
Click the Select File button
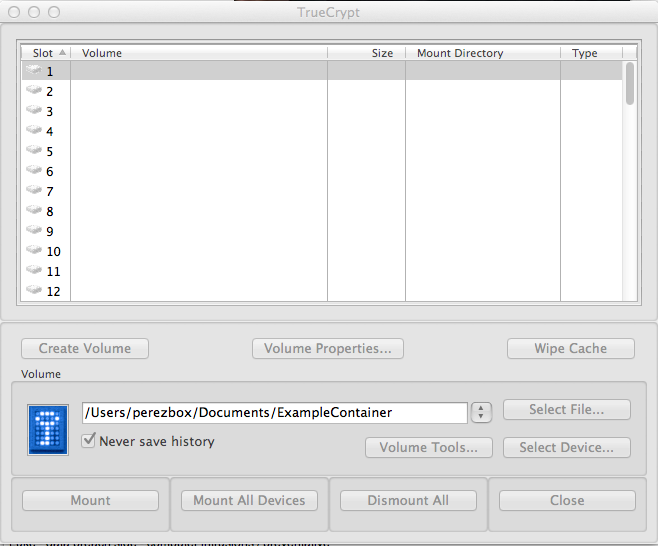tap(566, 409)
